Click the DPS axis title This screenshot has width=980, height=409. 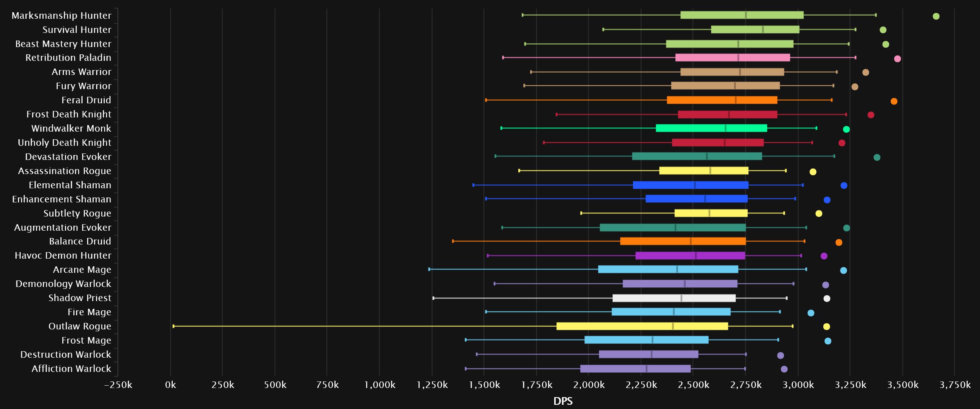point(563,401)
